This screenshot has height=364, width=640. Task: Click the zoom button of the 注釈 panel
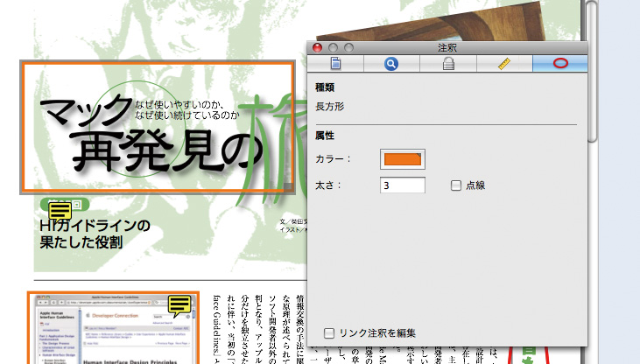point(348,48)
